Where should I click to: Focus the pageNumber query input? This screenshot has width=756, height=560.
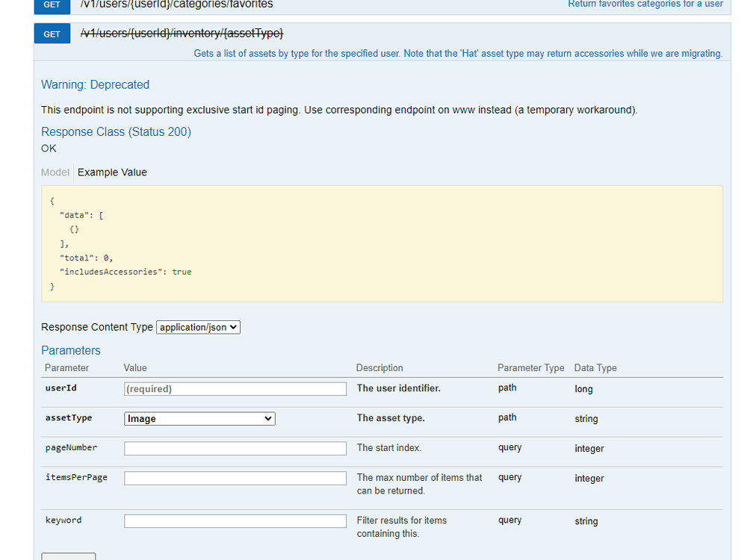(x=235, y=448)
